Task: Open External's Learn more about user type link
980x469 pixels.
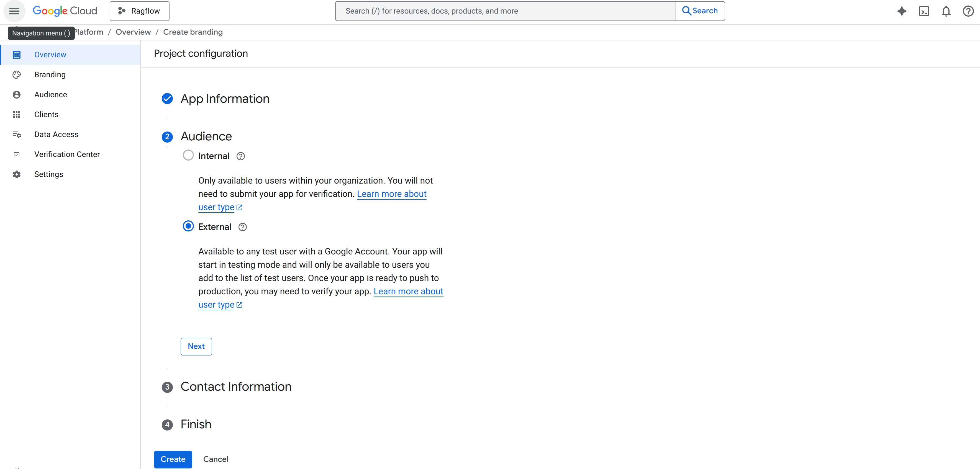Action: 408,291
